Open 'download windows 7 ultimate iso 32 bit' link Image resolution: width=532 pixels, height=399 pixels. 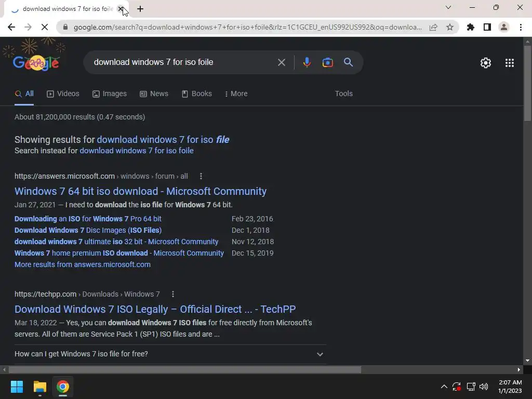pyautogui.click(x=116, y=242)
